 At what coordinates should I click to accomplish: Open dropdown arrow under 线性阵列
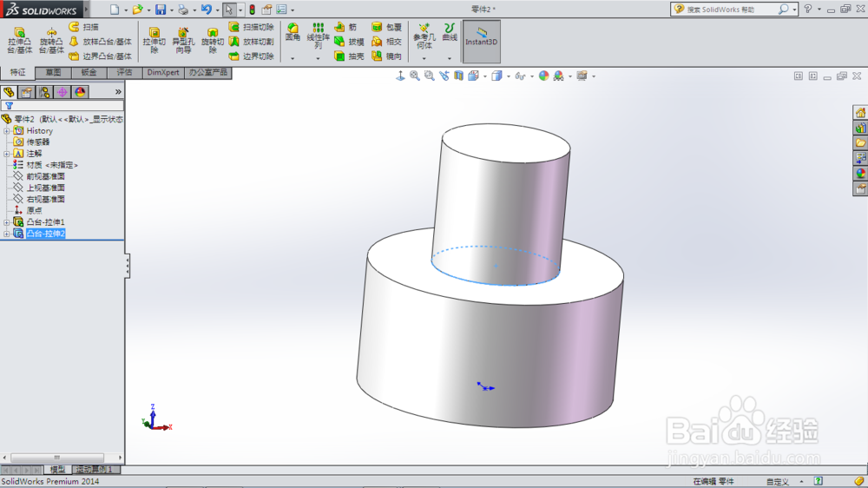click(319, 58)
